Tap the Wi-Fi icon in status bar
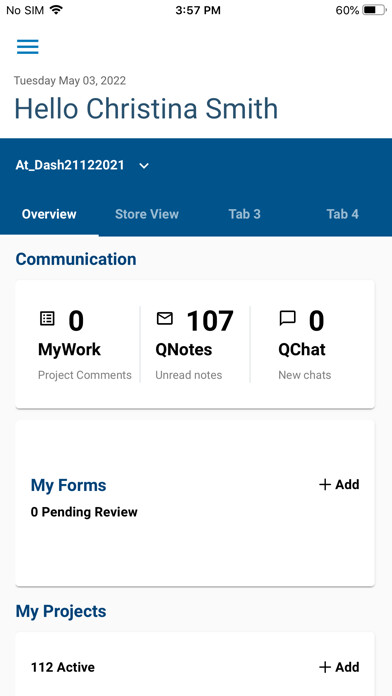 (56, 10)
